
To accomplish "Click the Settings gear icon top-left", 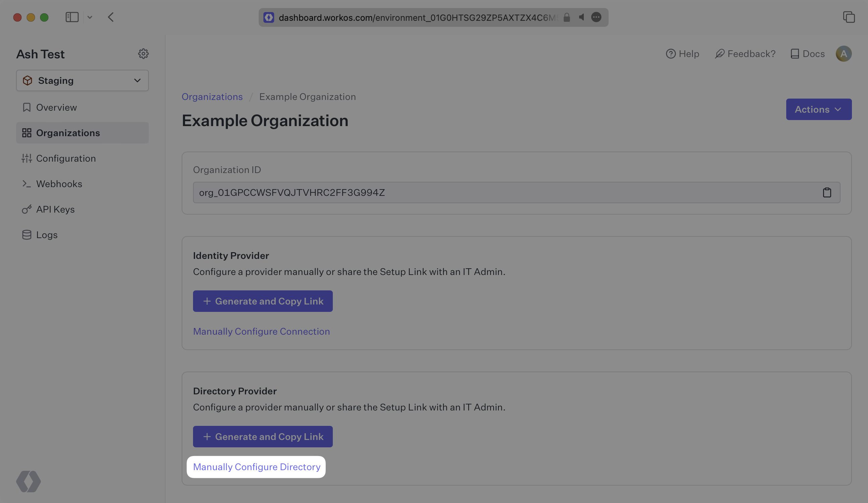I will tap(143, 53).
